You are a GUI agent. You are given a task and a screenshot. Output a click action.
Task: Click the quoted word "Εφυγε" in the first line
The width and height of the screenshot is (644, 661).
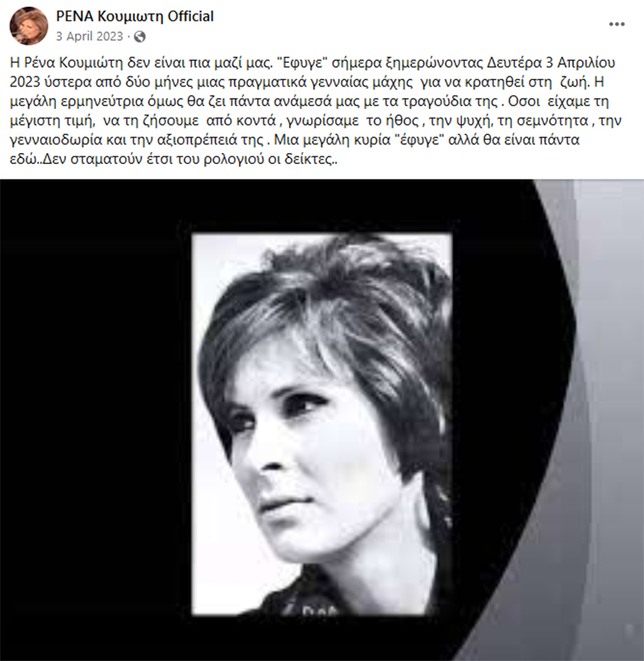click(x=303, y=63)
